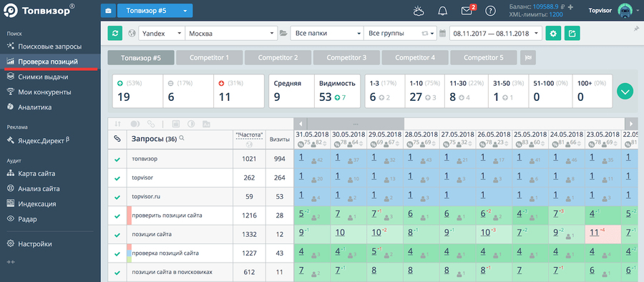Open Поисковые запросы in the sidebar
Screen dimensions: 644x282
pyautogui.click(x=50, y=47)
